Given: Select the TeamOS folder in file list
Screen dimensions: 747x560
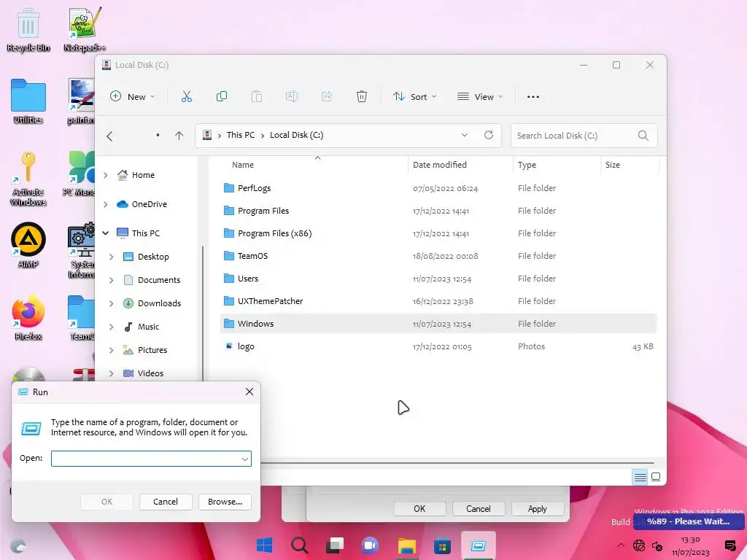Looking at the screenshot, I should (438, 256).
